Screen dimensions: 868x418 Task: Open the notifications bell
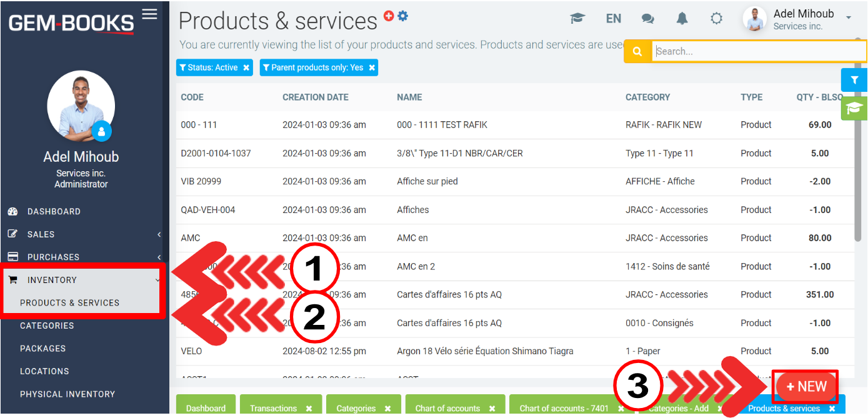tap(682, 19)
